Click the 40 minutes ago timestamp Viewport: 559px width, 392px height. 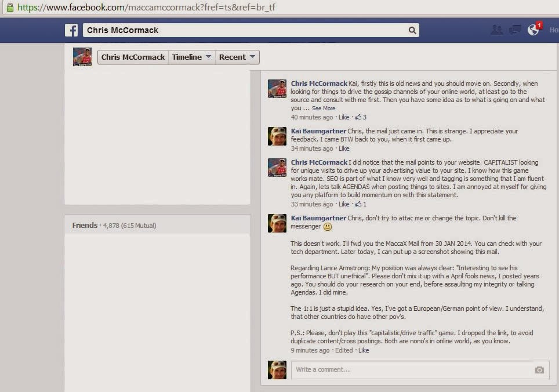coord(311,117)
